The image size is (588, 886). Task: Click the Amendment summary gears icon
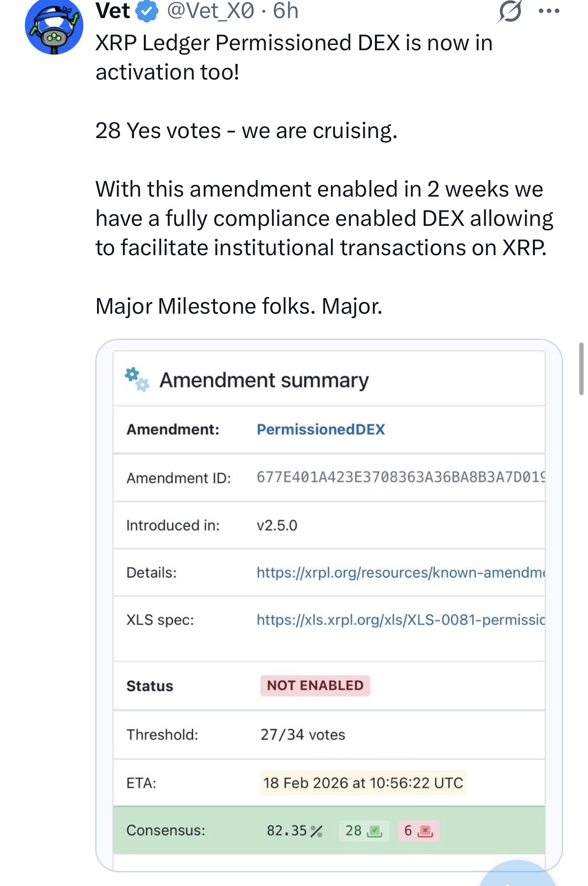[x=137, y=380]
